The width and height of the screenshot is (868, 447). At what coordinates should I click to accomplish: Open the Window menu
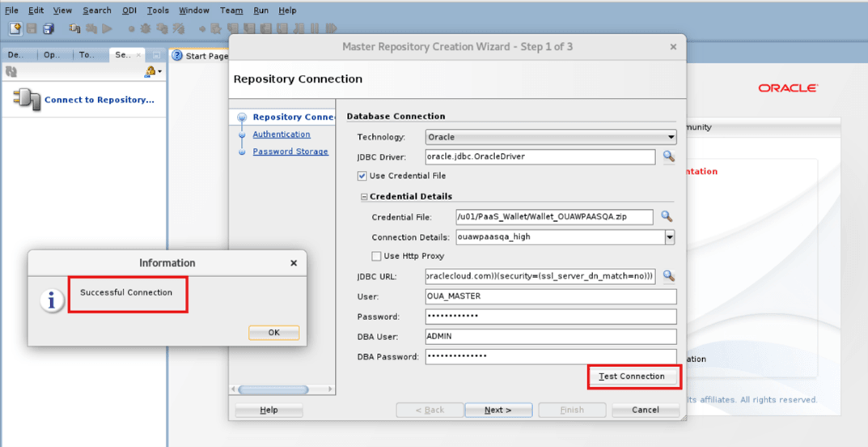click(194, 10)
